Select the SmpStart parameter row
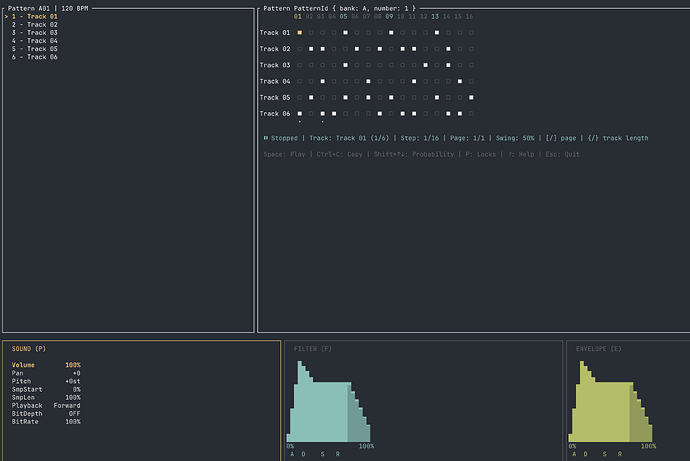 46,389
